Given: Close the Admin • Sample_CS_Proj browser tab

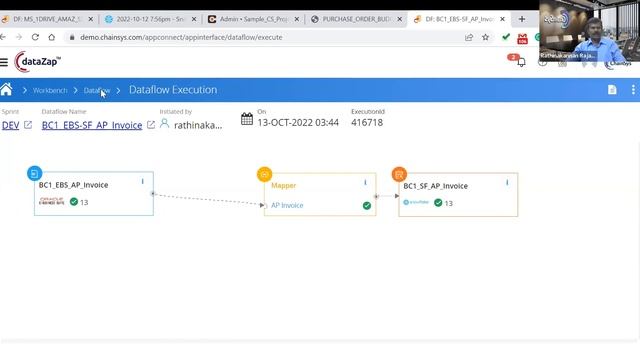Looking at the screenshot, I should click(297, 19).
